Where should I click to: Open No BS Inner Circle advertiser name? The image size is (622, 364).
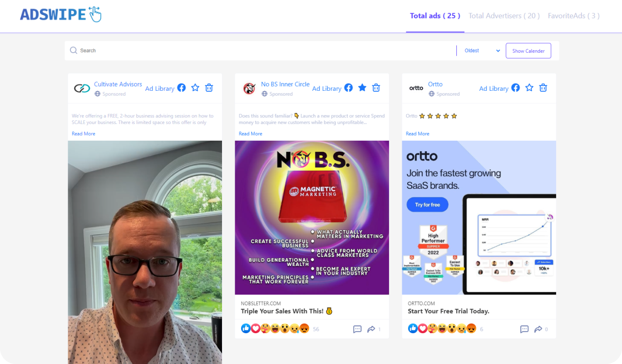(x=285, y=84)
